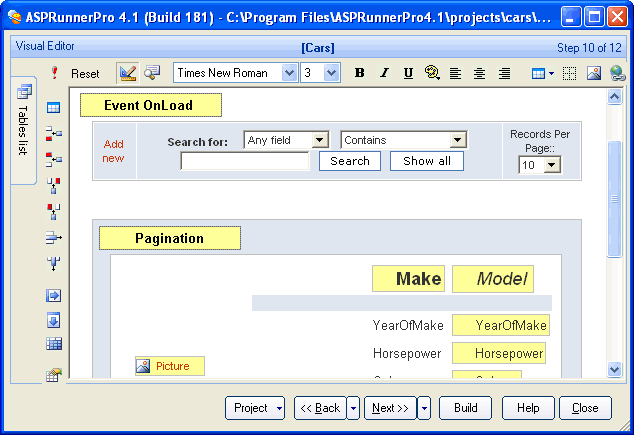
Task: Open the table properties icon at bottom-left
Action: coord(53,375)
